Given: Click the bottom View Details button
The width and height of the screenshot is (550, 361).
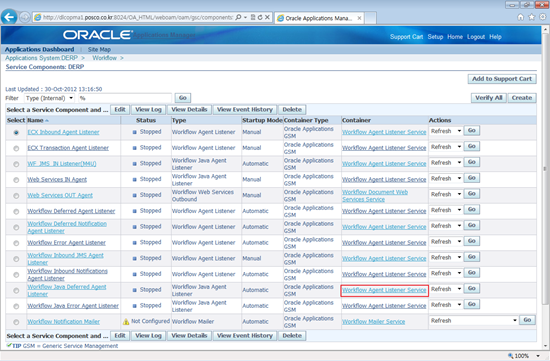Looking at the screenshot, I should click(189, 336).
